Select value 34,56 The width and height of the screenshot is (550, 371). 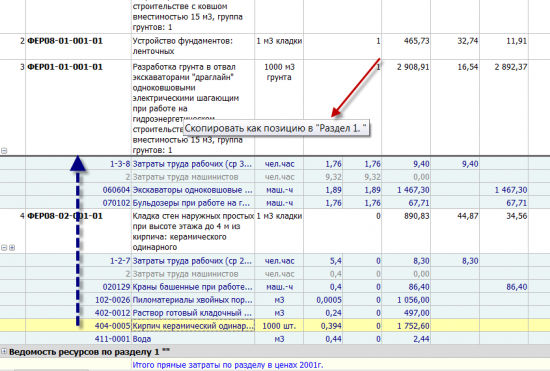tap(516, 216)
